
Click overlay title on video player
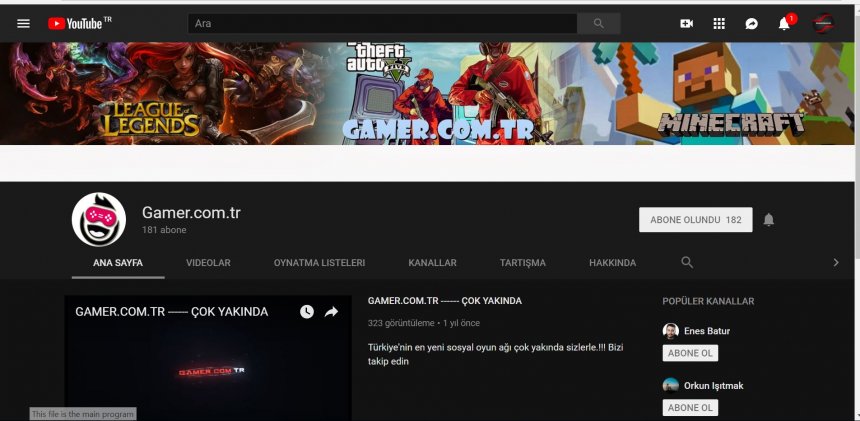click(172, 312)
